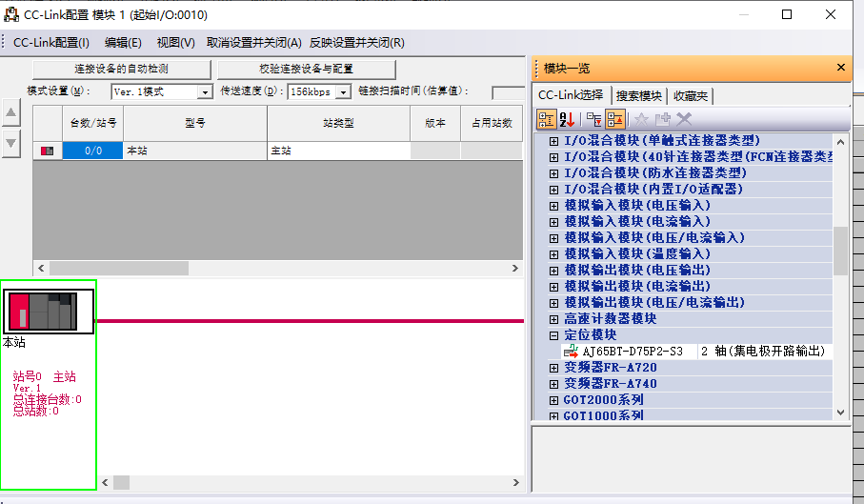This screenshot has height=504, width=864.
Task: Click the collapse-all tree icon
Action: 614,119
